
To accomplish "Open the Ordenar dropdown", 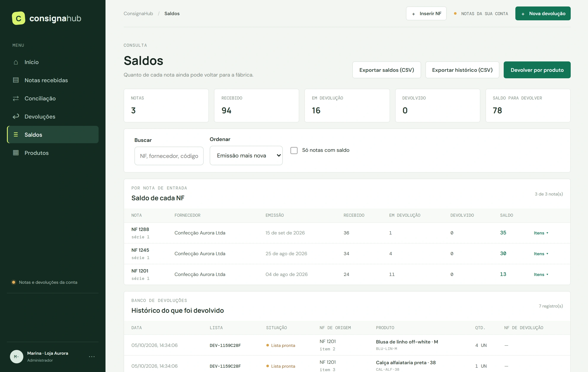I will pos(246,156).
